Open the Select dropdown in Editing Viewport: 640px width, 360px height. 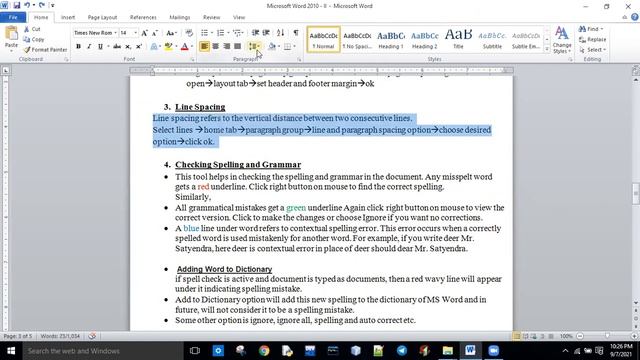click(x=592, y=49)
